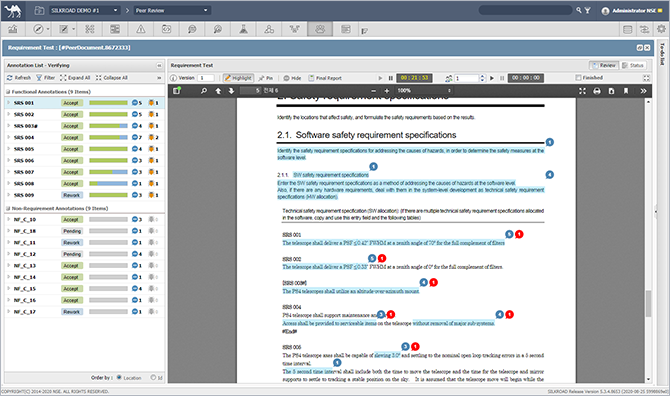Show more annotation toolbar options chevron
The width and height of the screenshot is (670, 396).
[x=159, y=78]
